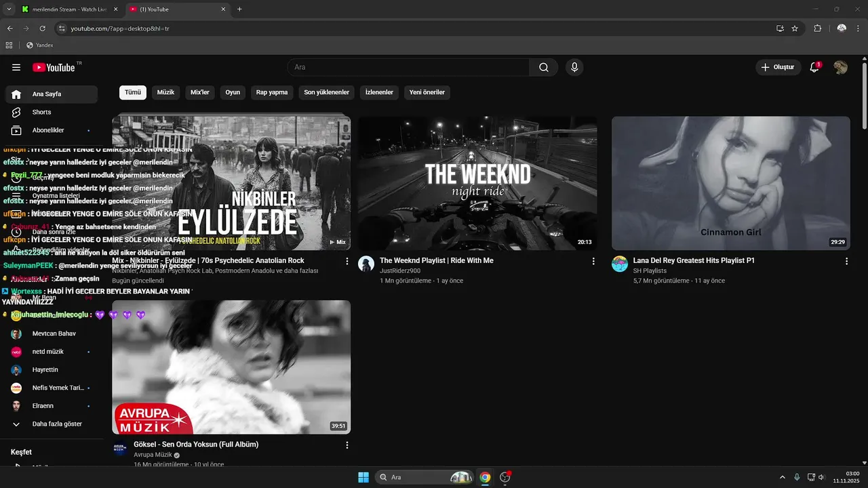The height and width of the screenshot is (488, 868).
Task: Open the notifications bell
Action: click(815, 67)
